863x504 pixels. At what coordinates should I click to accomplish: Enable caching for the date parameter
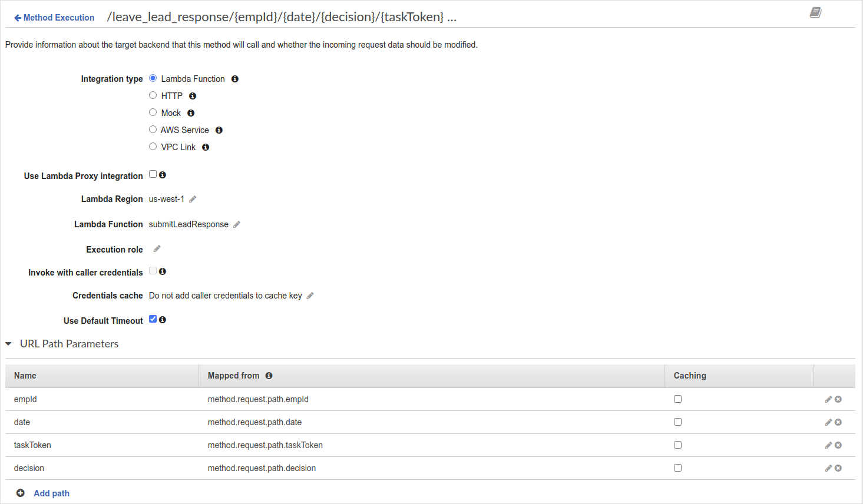(x=677, y=422)
